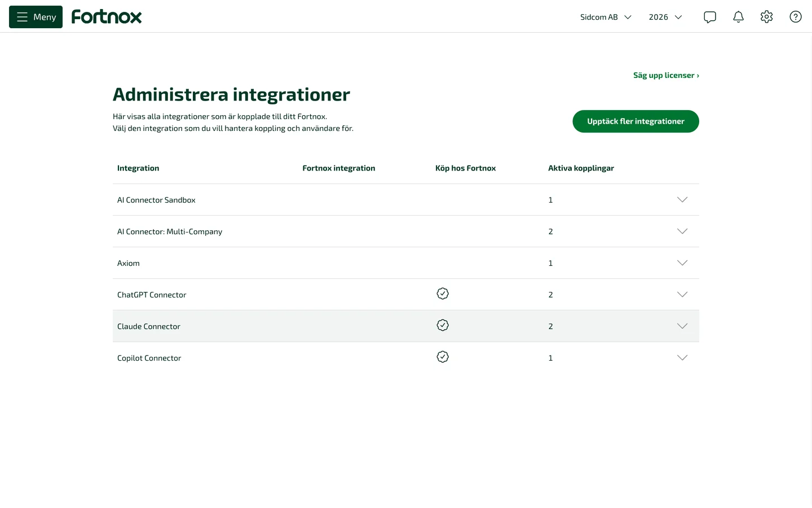Click verified badge on Claude Connector row

[443, 325]
